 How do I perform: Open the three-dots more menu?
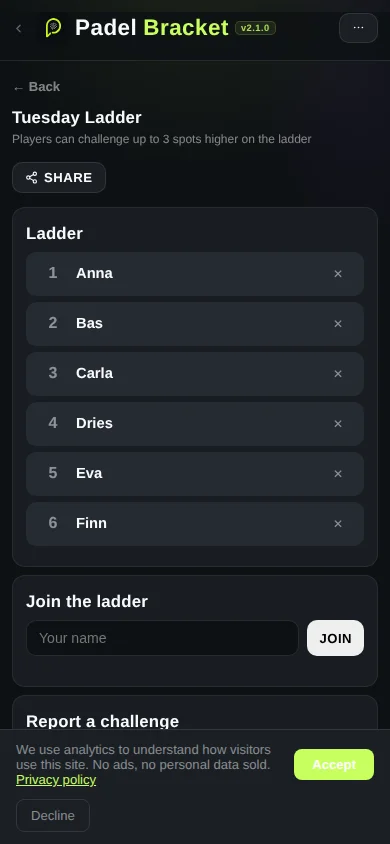(x=358, y=28)
